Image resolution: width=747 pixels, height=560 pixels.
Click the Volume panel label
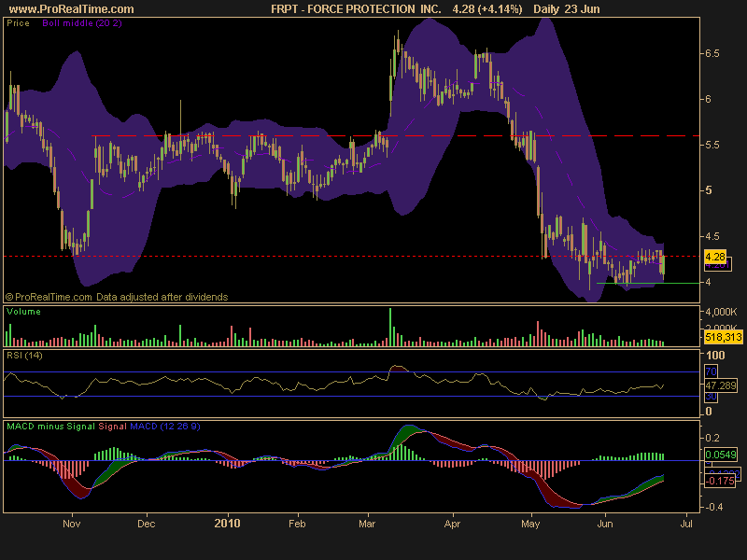[24, 312]
